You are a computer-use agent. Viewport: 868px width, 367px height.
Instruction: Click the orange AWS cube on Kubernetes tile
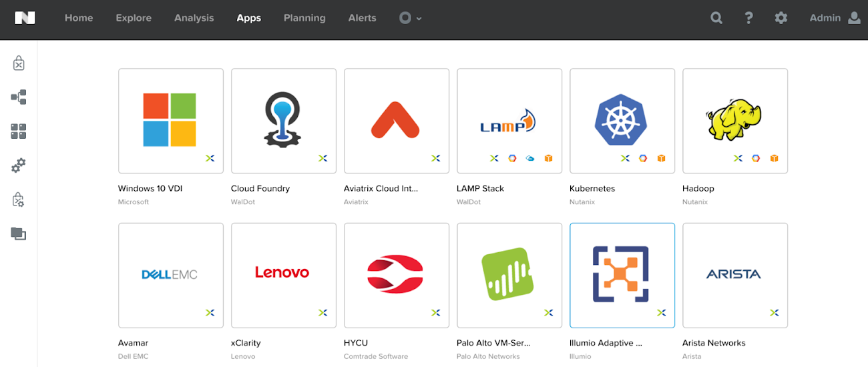tap(661, 158)
